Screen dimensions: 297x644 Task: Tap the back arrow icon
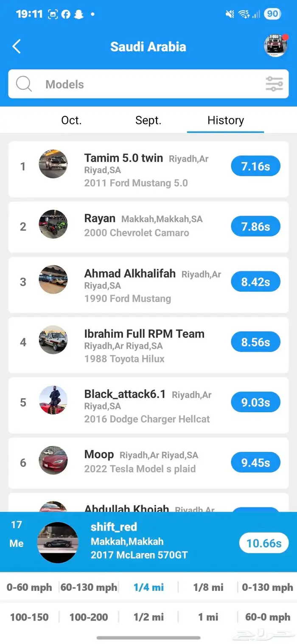(x=17, y=46)
